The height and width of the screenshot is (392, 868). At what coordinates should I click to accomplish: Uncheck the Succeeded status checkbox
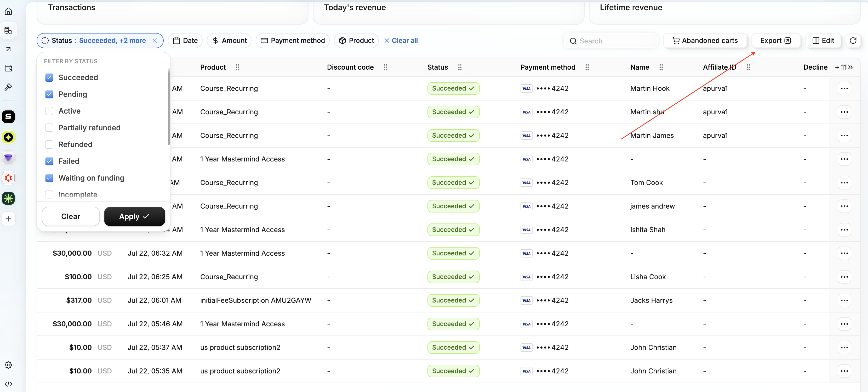(49, 78)
